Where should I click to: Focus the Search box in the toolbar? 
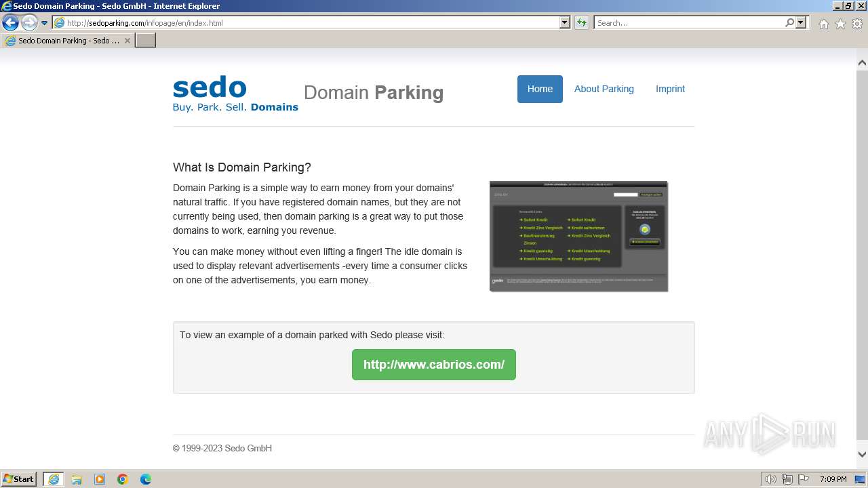click(689, 22)
